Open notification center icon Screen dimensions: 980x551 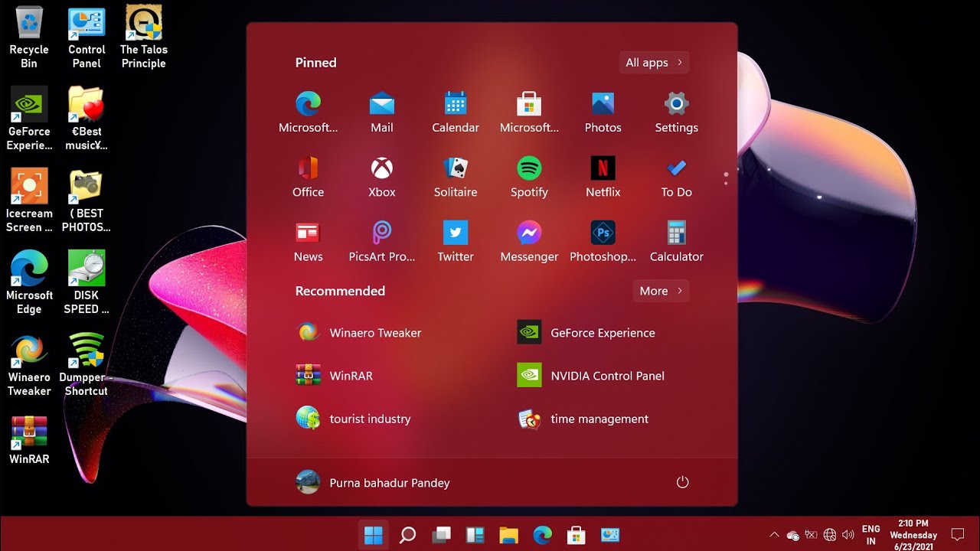tap(957, 534)
